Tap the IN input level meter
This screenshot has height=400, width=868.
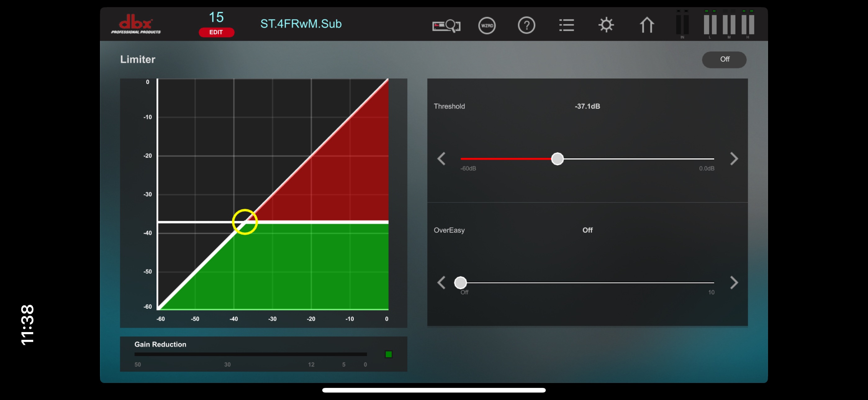pos(682,24)
